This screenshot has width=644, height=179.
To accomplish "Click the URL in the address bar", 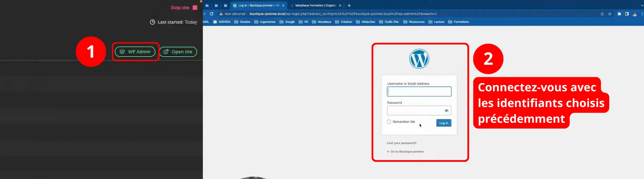I will coord(343,14).
